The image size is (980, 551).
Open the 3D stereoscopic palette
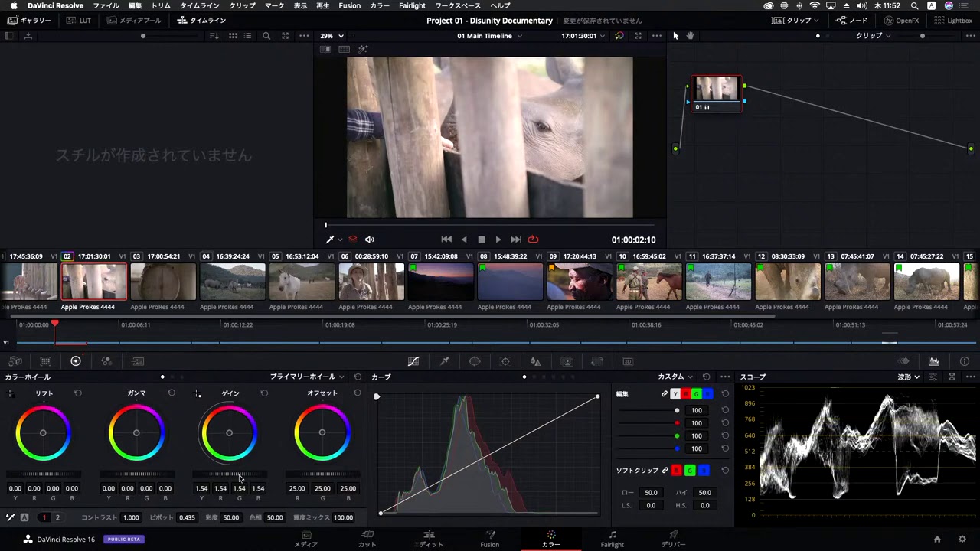coord(628,361)
